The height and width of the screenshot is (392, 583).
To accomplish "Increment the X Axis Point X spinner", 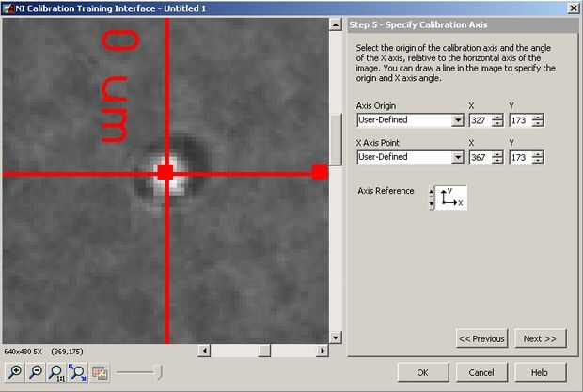I will pyautogui.click(x=497, y=154).
